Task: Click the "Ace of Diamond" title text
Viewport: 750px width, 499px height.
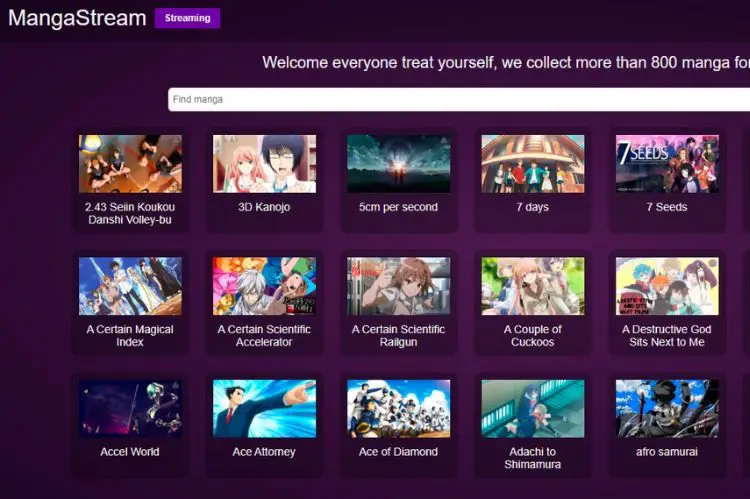Action: pyautogui.click(x=398, y=452)
